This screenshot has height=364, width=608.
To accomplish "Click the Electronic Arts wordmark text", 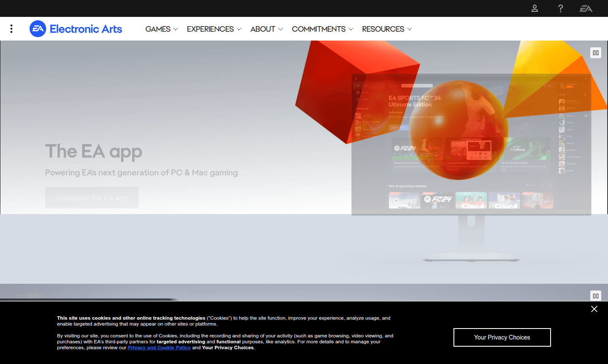I will click(86, 29).
